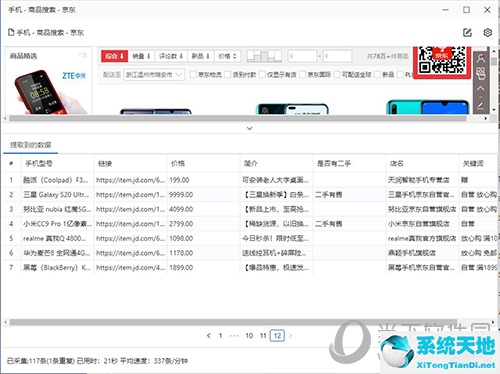Collapse the browser preview with chevron
500x374 pixels.
pos(249,128)
